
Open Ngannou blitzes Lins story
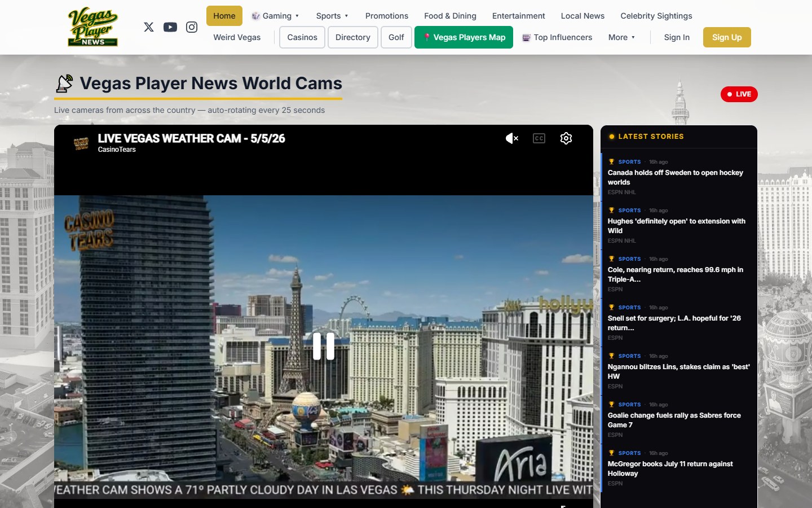pyautogui.click(x=679, y=371)
